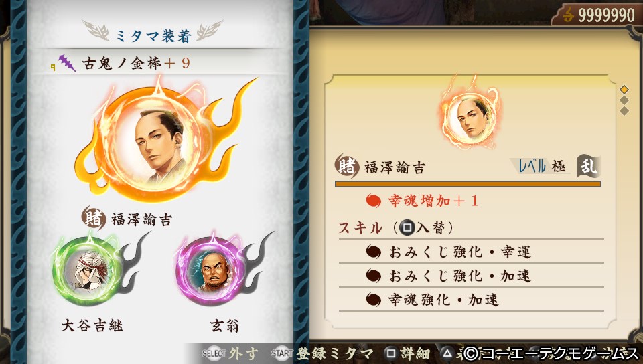Select the purple 玄翁 mitama orb
Screen dimensions: 643x364
pos(212,270)
